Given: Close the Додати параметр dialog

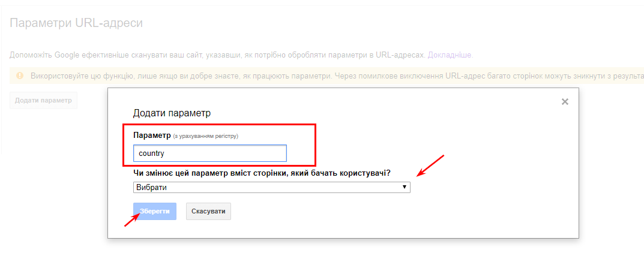Looking at the screenshot, I should click(565, 102).
